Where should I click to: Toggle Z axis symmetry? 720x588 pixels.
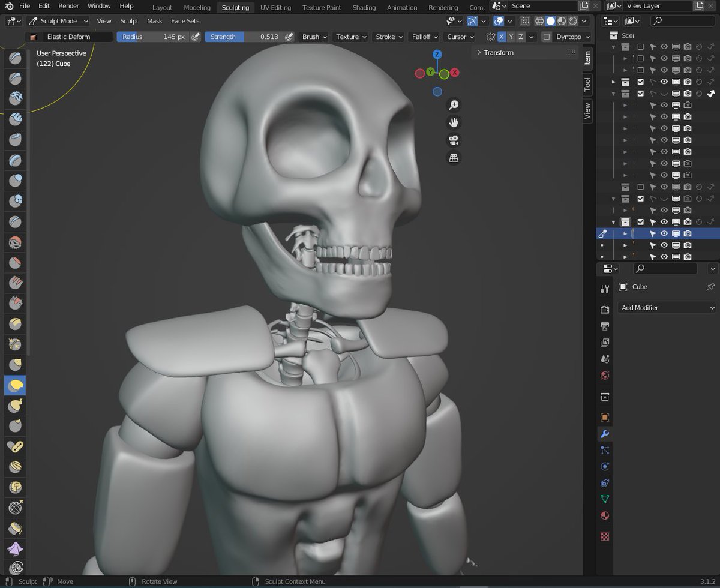(521, 37)
